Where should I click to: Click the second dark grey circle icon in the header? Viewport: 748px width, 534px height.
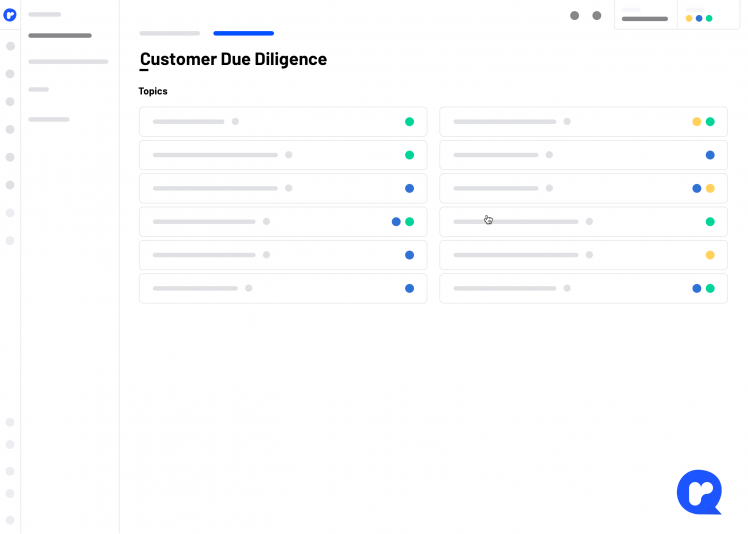tap(597, 16)
